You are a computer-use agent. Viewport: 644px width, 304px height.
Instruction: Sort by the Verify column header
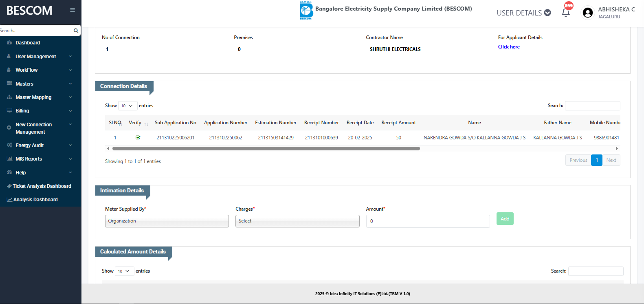[138, 123]
